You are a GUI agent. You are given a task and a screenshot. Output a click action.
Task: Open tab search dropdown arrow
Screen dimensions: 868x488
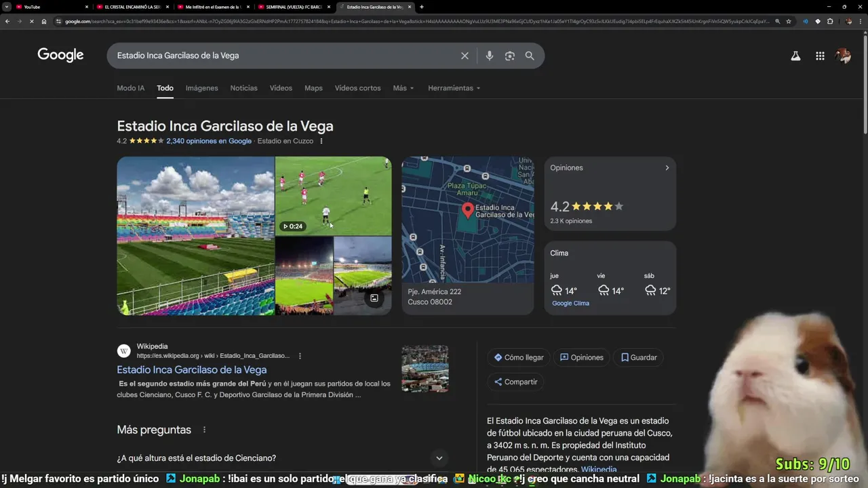7,7
